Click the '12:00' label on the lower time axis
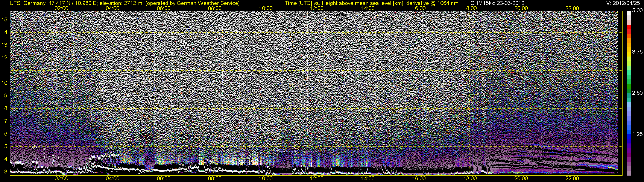The image size is (644, 182). coord(317,179)
